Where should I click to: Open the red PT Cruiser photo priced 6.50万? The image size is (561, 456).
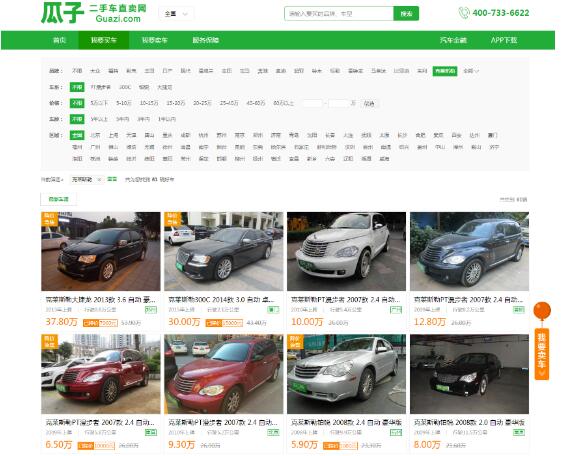101,374
